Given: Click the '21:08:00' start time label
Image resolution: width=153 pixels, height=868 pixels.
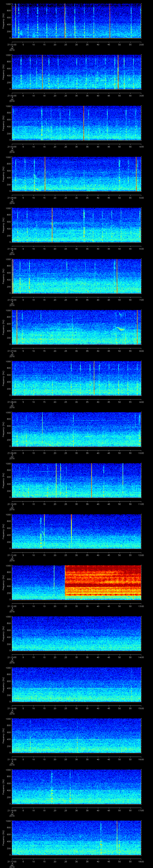Looking at the screenshot, I should [12, 402].
